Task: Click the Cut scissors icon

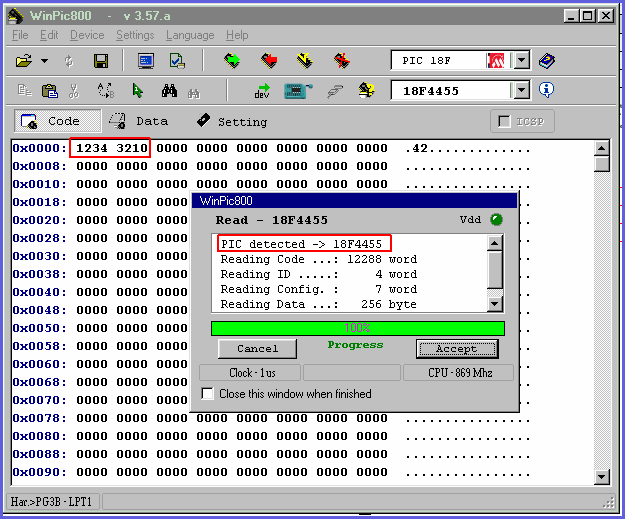Action: (x=74, y=91)
